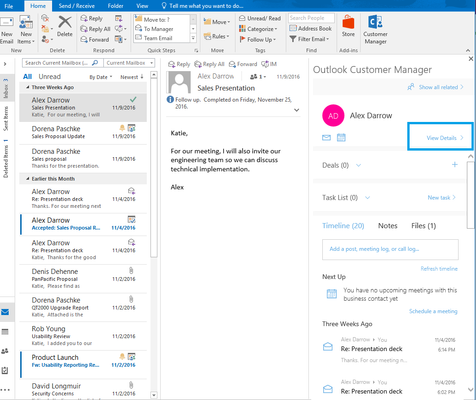The image size is (476, 400).
Task: Collapse the Three Weeks Ago group
Action: point(28,87)
